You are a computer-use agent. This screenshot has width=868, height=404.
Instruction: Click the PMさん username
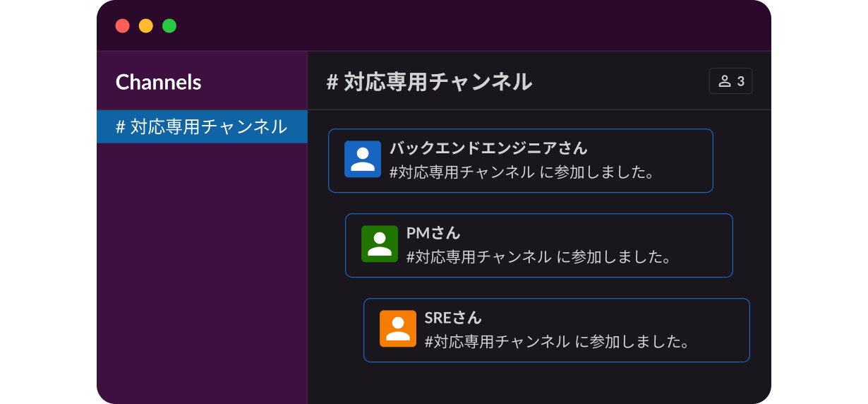pyautogui.click(x=433, y=233)
